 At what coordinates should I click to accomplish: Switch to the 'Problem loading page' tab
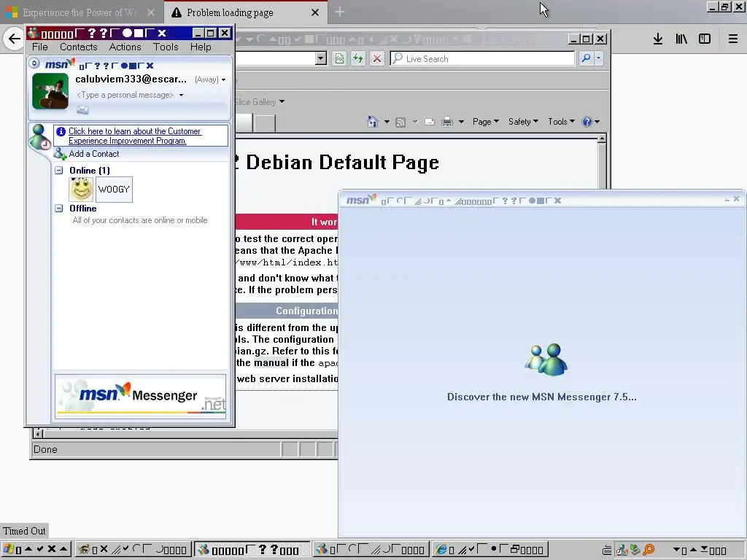point(230,13)
